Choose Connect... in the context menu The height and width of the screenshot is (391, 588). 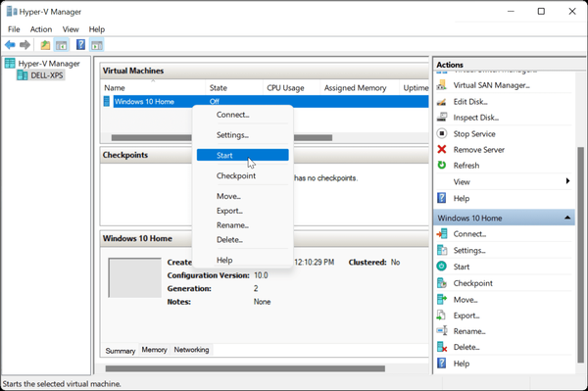(243, 115)
